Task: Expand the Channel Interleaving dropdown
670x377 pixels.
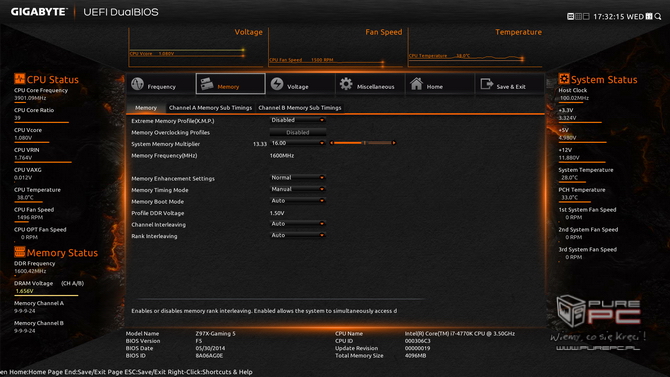Action: coord(298,224)
